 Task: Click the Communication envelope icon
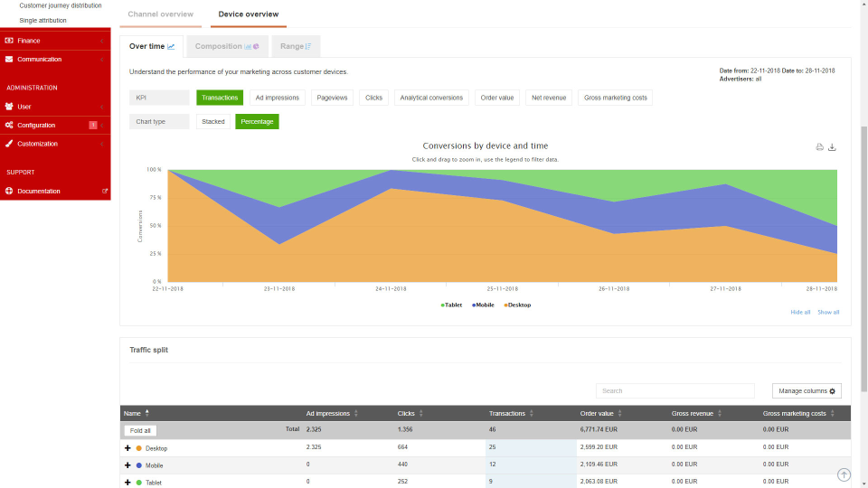9,60
